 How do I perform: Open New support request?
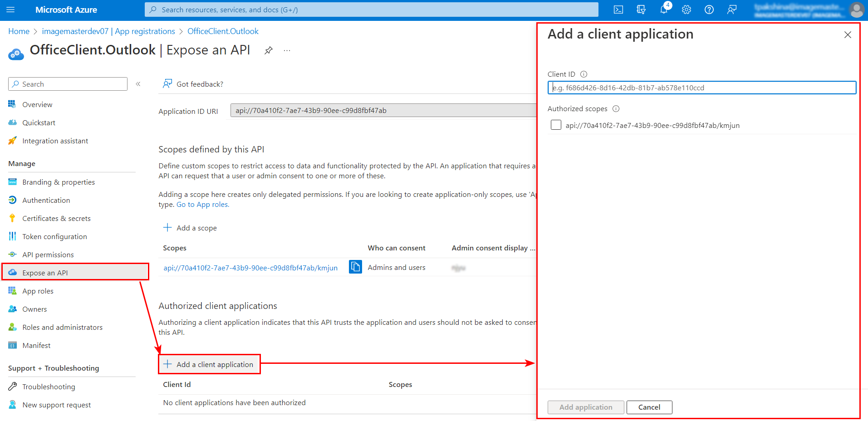click(x=56, y=405)
